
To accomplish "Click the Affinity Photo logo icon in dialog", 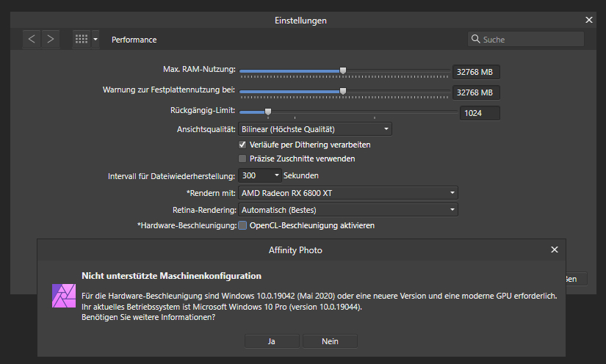I will tap(64, 296).
